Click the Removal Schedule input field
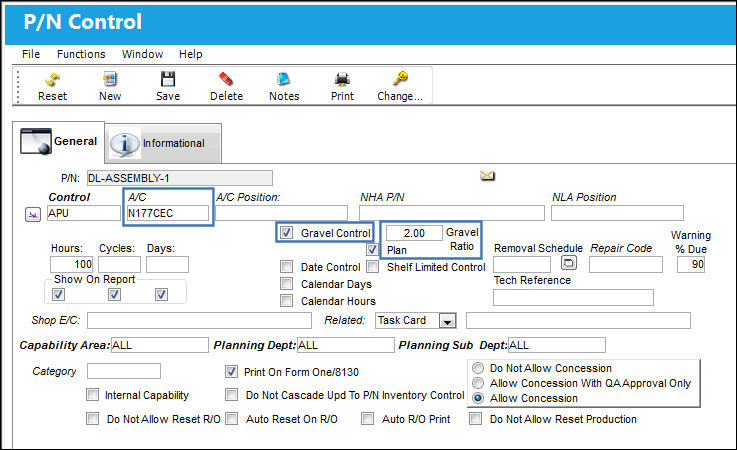The height and width of the screenshot is (450, 737). (x=522, y=265)
